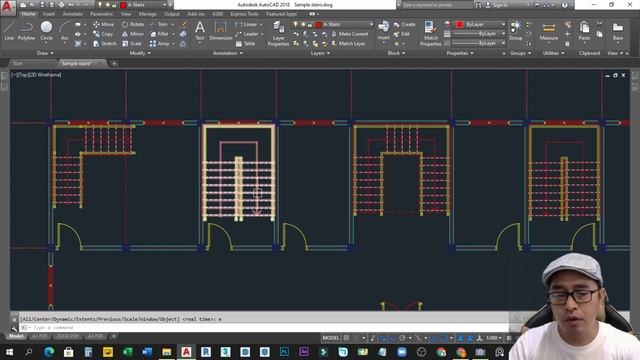Toggle MODEL space button in status bar

331,338
